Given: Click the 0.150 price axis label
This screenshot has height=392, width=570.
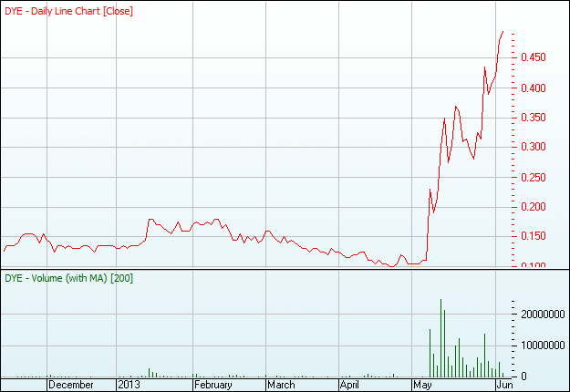Looking at the screenshot, I should click(x=534, y=236).
